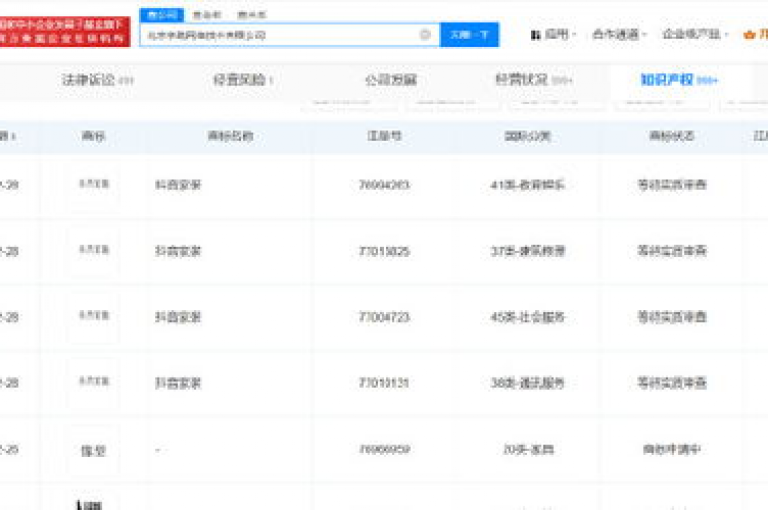The height and width of the screenshot is (510, 768).
Task: Open the 公司发展 section tab
Action: pos(391,80)
